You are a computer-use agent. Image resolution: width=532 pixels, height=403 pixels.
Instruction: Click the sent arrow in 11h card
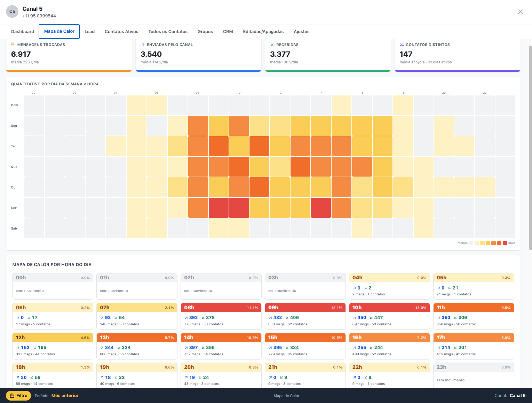click(439, 318)
